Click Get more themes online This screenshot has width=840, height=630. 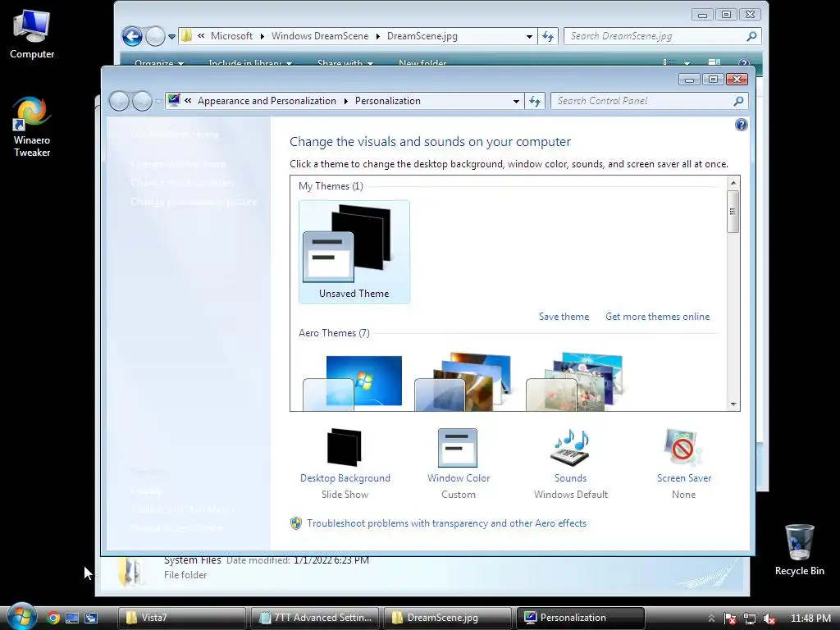[x=657, y=317]
